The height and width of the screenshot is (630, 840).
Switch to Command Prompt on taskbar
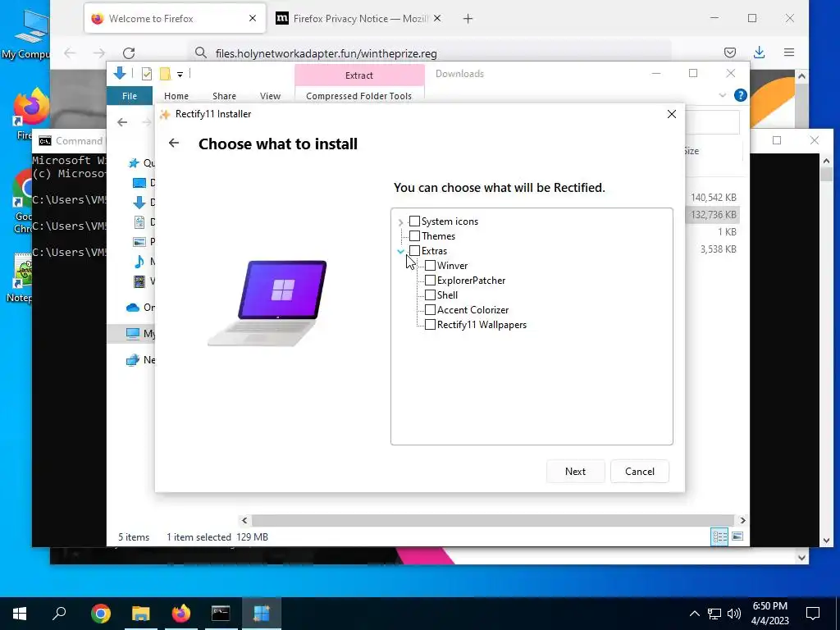coord(221,614)
